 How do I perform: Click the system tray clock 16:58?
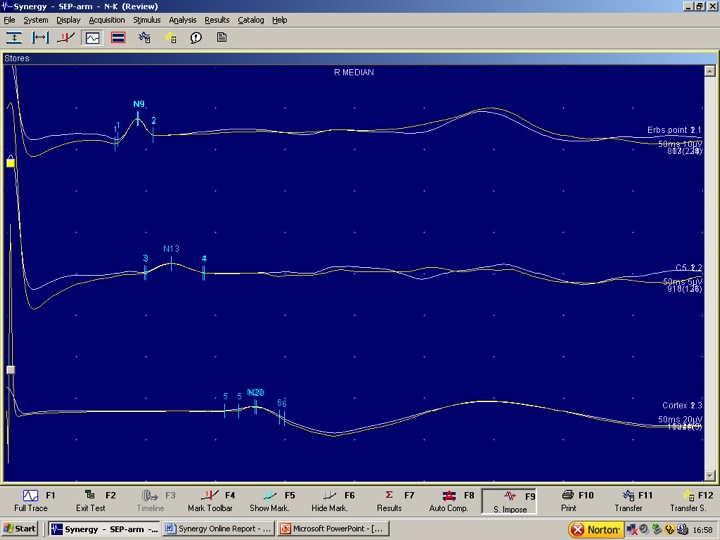pyautogui.click(x=703, y=530)
